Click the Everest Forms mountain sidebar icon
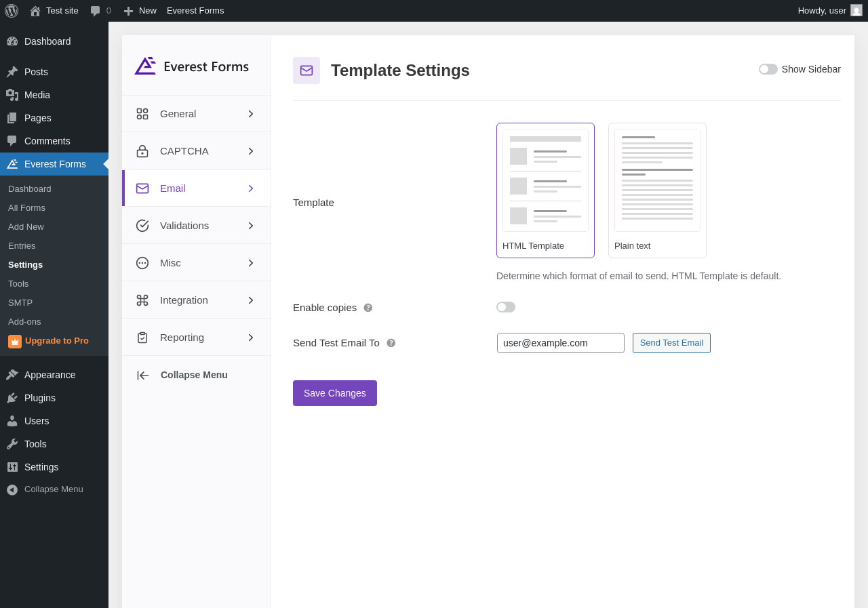868x608 pixels. coord(12,164)
